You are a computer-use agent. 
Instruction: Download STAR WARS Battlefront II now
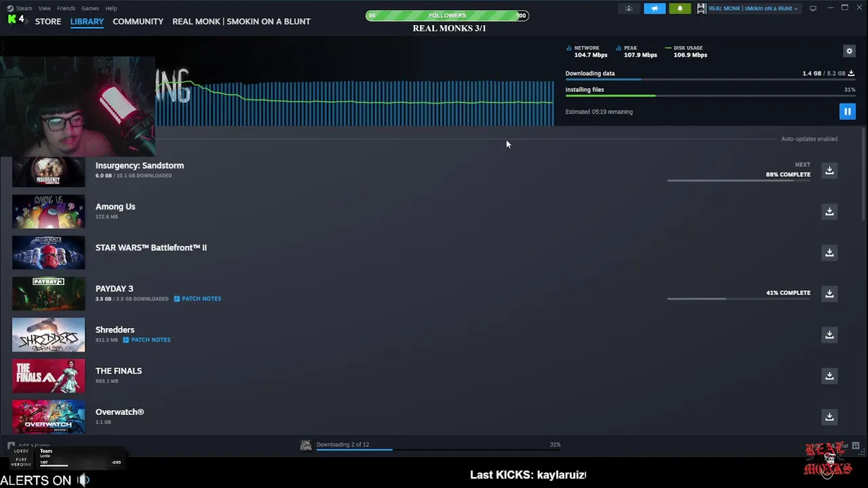tap(829, 252)
